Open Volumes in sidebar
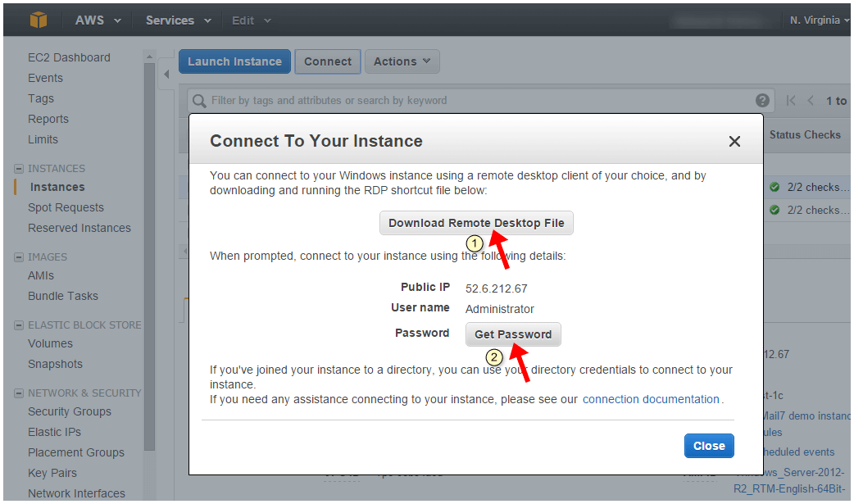Screen dimensions: 854x504 [x=50, y=344]
